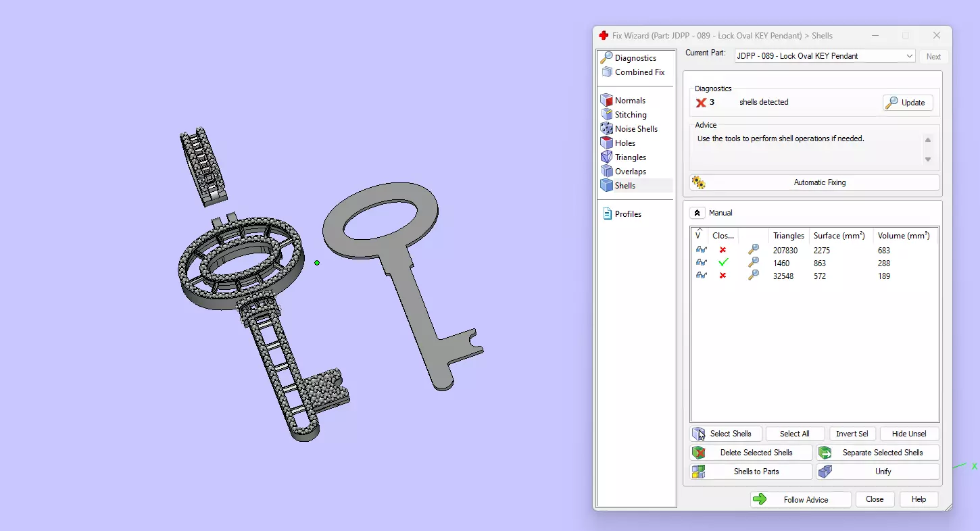This screenshot has width=980, height=531.
Task: Click red X of 207830-triangle shell row
Action: [x=723, y=250]
